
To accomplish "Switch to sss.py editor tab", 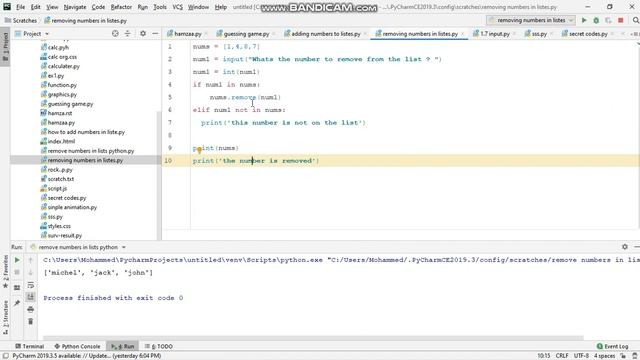I will coord(539,33).
